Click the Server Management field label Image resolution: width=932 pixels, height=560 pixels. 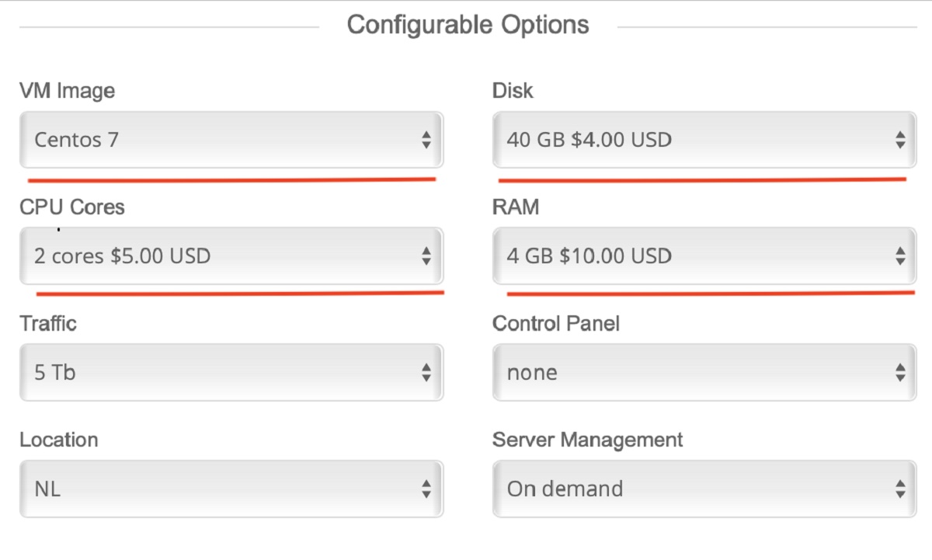tap(587, 440)
